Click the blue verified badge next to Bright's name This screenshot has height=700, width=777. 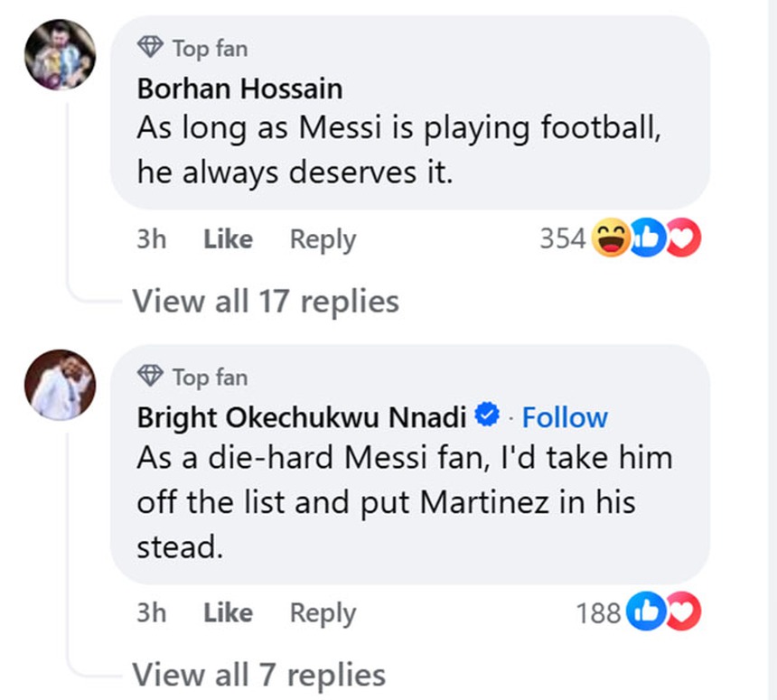pos(487,415)
